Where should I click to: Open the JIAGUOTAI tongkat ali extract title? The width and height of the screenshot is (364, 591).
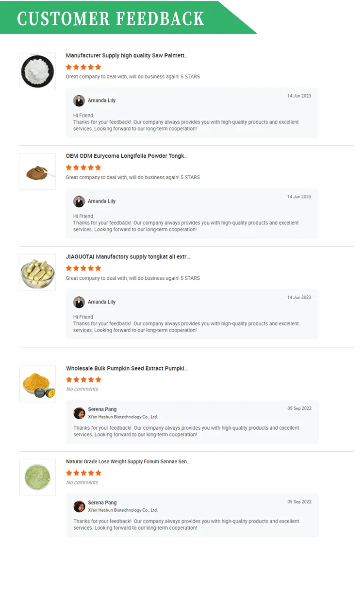(x=128, y=257)
